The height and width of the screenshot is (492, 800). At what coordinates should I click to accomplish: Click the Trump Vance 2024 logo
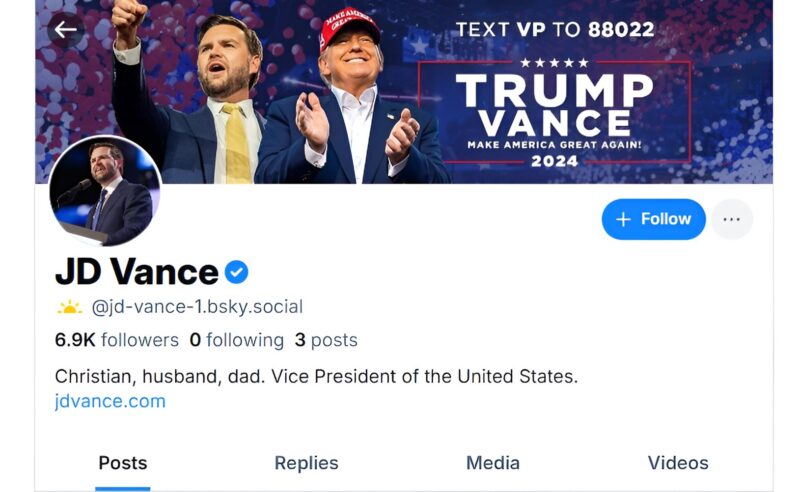click(555, 113)
